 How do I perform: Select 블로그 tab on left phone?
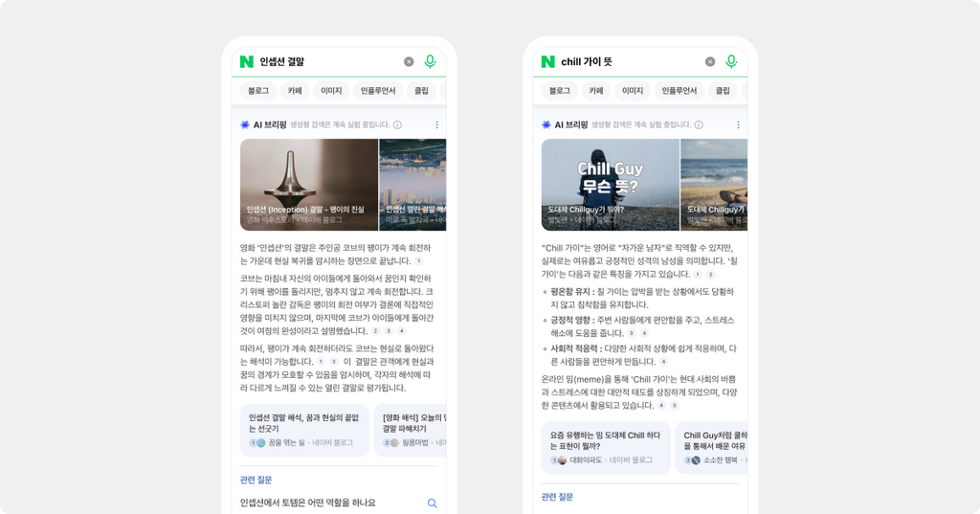[258, 91]
